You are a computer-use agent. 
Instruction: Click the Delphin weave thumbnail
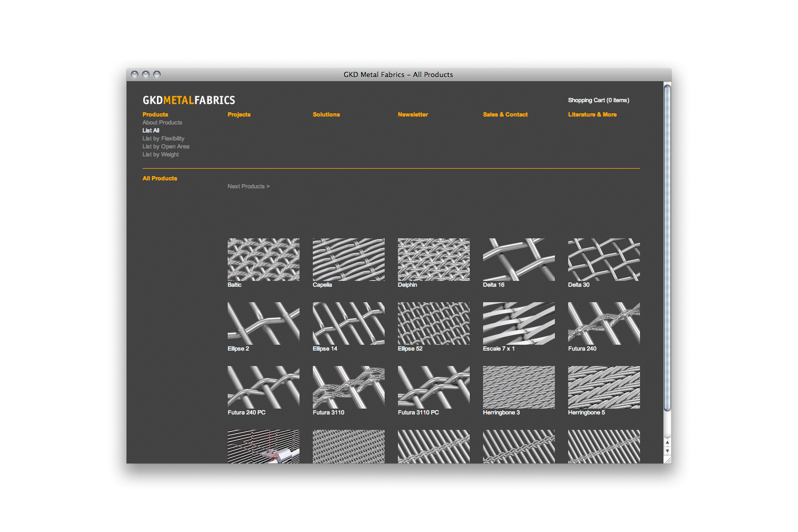(434, 260)
